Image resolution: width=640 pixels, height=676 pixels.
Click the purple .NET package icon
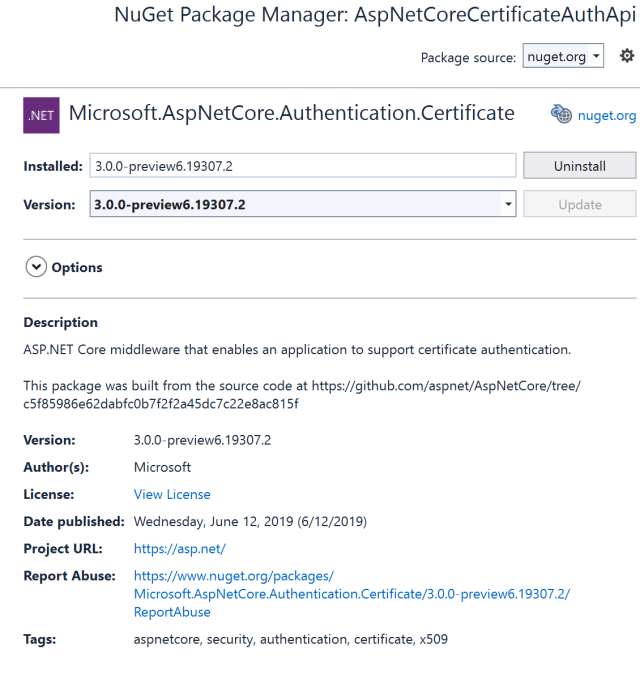tap(41, 117)
